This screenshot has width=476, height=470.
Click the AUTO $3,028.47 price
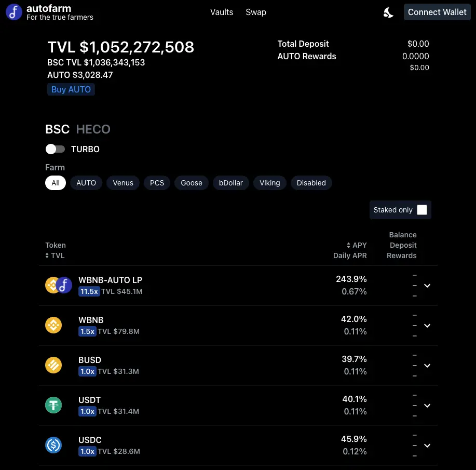(x=80, y=75)
